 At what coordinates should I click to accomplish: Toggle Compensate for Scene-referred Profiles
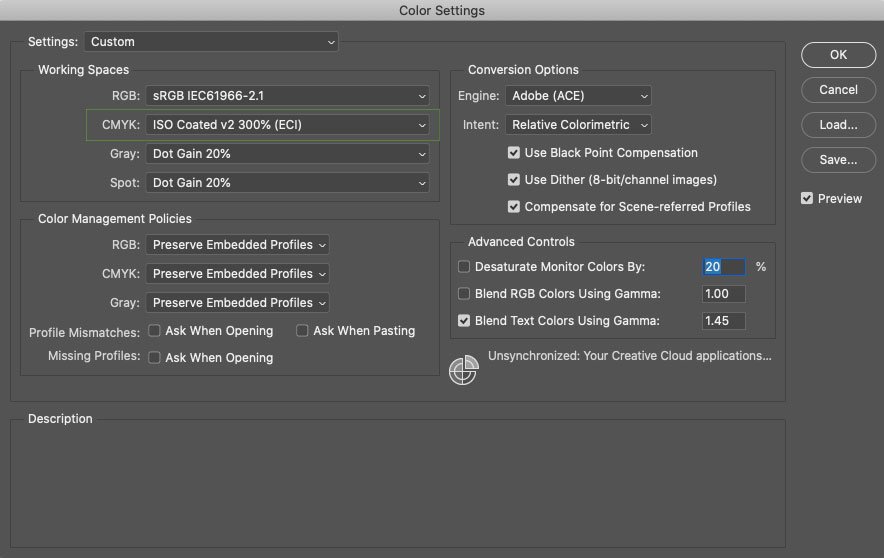tap(514, 207)
